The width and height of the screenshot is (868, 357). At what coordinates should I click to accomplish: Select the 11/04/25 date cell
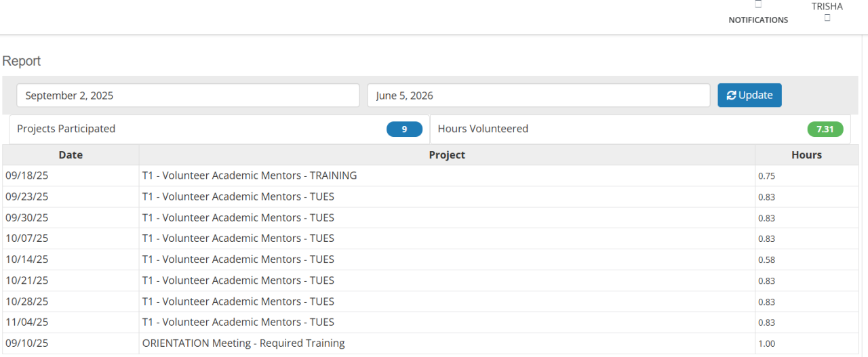pyautogui.click(x=27, y=322)
